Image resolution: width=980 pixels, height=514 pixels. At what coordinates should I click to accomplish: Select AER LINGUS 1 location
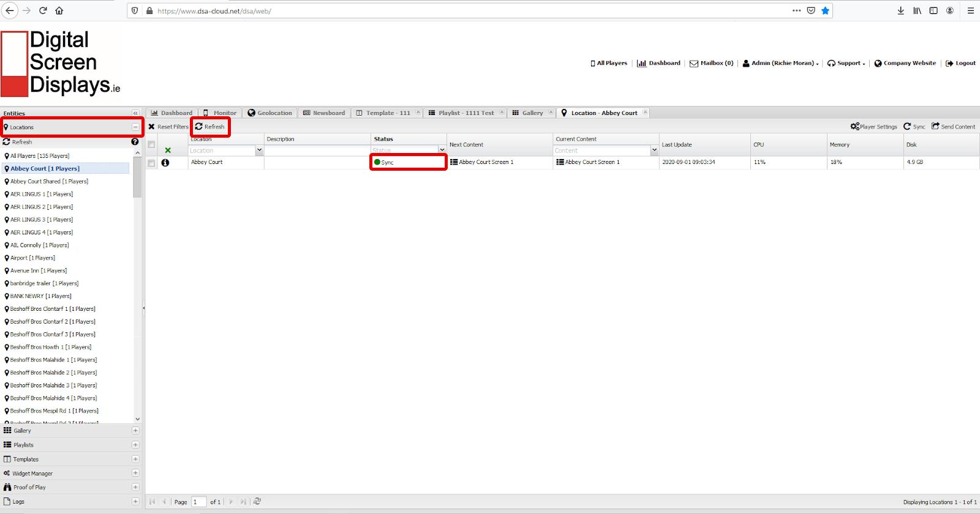click(42, 194)
